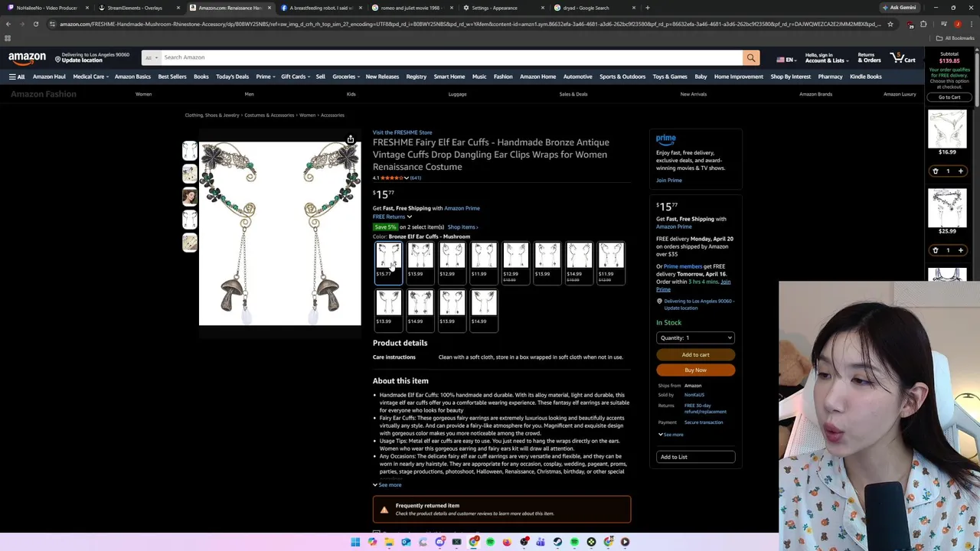Click the warning icon in Frequently returned item

pos(384,509)
